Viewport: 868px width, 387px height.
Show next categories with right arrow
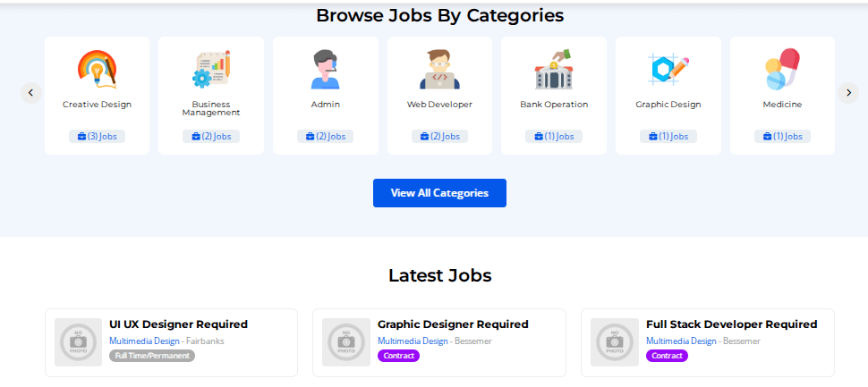[x=848, y=93]
